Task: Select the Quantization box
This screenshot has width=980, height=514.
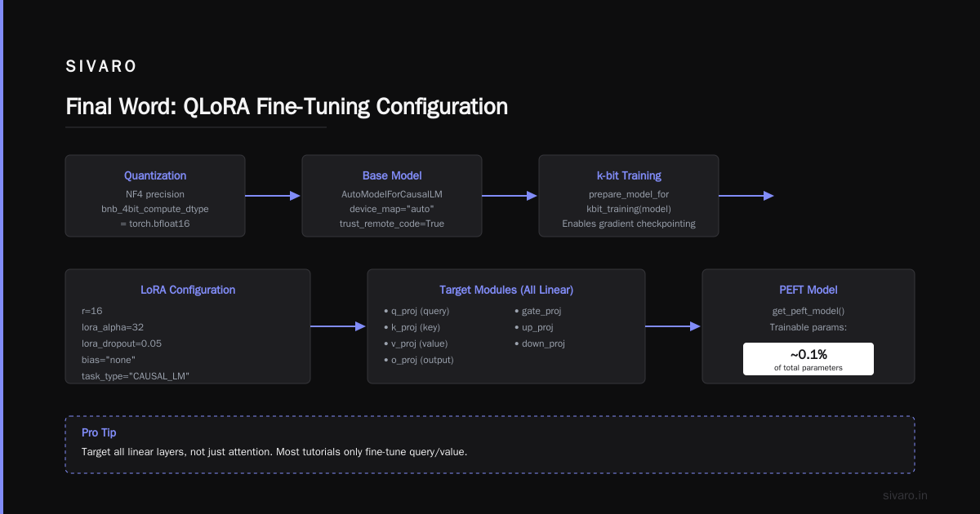Action: 155,196
